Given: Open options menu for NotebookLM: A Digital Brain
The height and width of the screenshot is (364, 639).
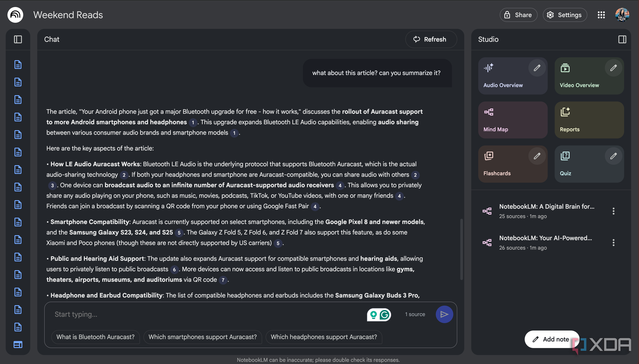Looking at the screenshot, I should click(613, 211).
